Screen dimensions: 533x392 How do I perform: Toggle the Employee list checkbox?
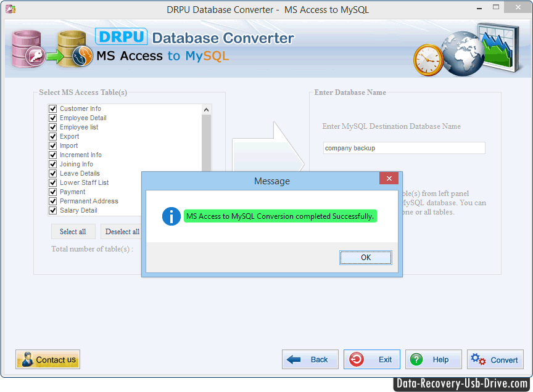pos(52,127)
